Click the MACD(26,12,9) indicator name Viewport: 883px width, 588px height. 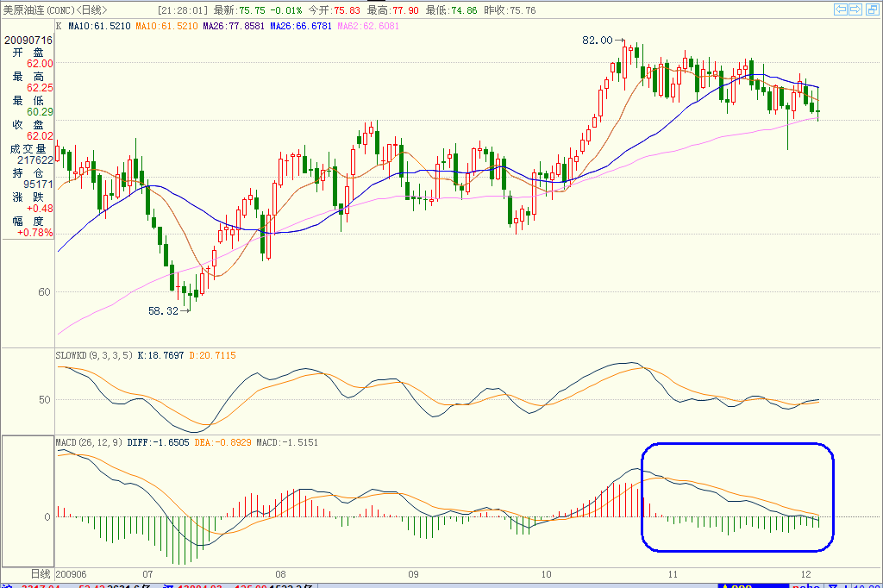pos(89,442)
